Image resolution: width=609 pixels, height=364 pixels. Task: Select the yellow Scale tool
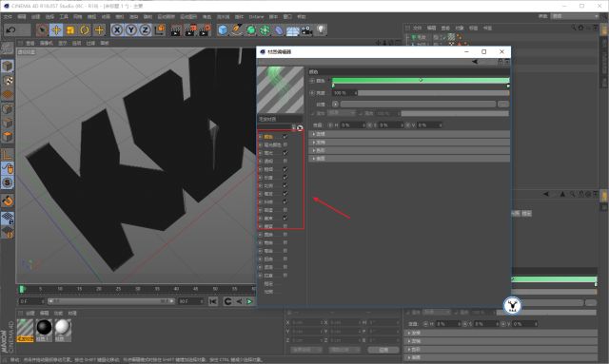(70, 29)
